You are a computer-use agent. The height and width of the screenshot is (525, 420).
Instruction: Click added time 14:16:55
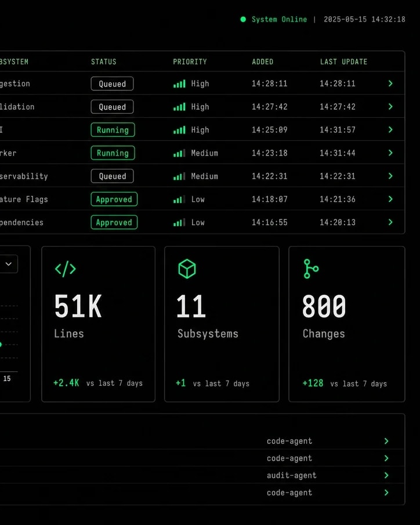pos(270,222)
